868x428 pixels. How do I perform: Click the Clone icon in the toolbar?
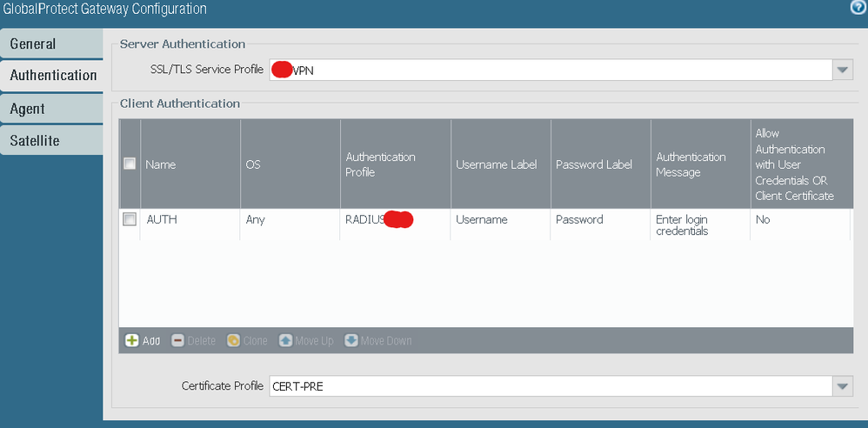pos(233,340)
